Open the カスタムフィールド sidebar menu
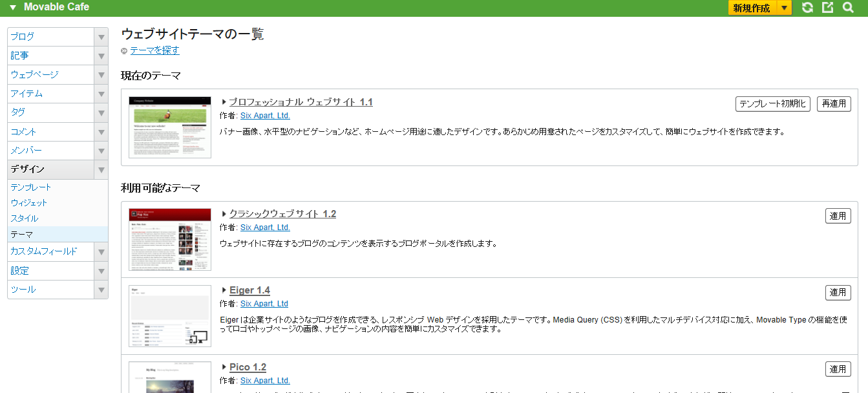Image resolution: width=868 pixels, height=393 pixels. click(x=50, y=251)
